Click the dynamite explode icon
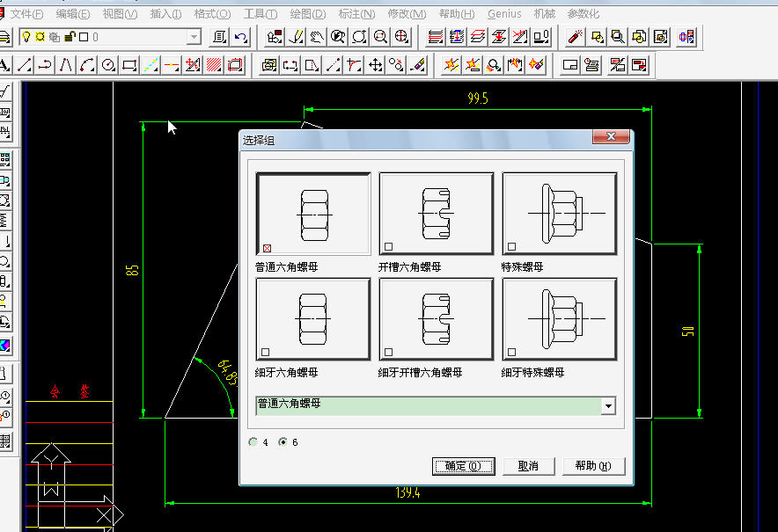 575,37
